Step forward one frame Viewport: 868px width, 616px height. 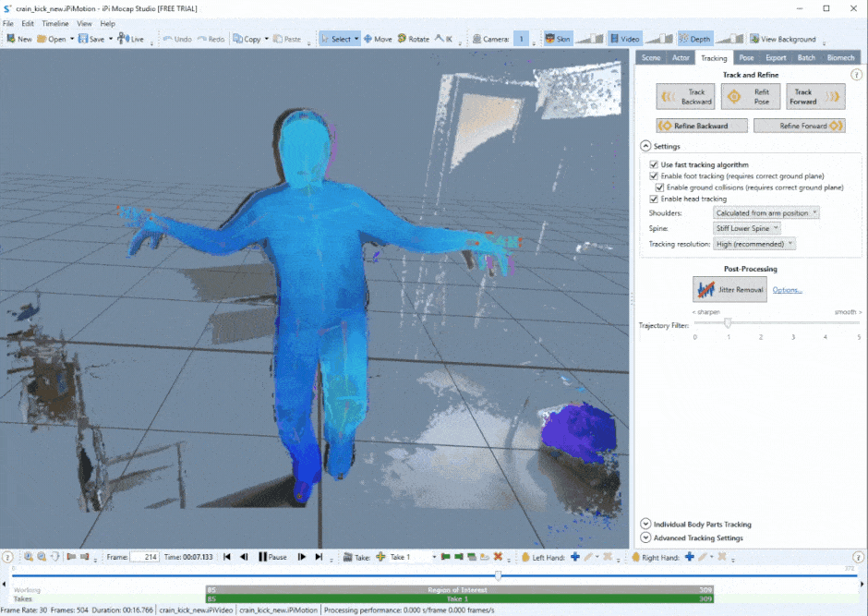click(x=302, y=557)
